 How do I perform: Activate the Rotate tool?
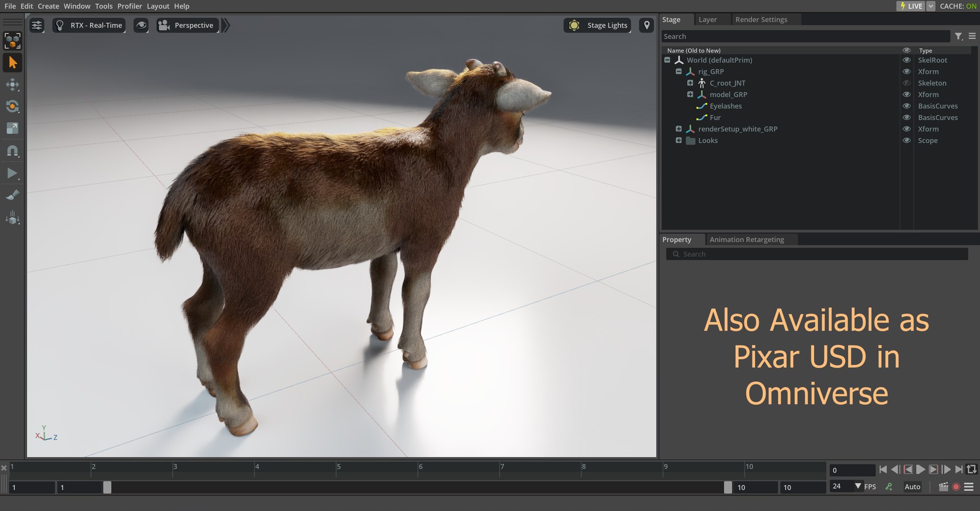pos(12,107)
